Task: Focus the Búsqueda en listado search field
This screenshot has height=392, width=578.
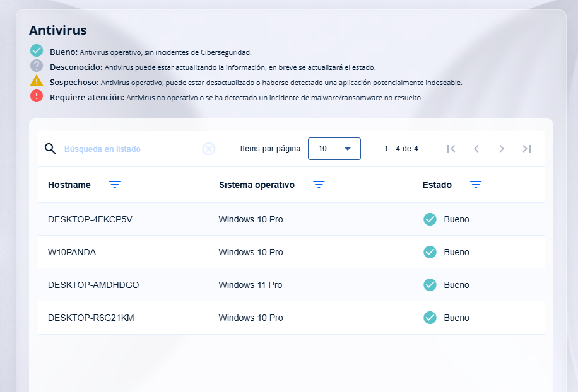Action: [x=133, y=149]
